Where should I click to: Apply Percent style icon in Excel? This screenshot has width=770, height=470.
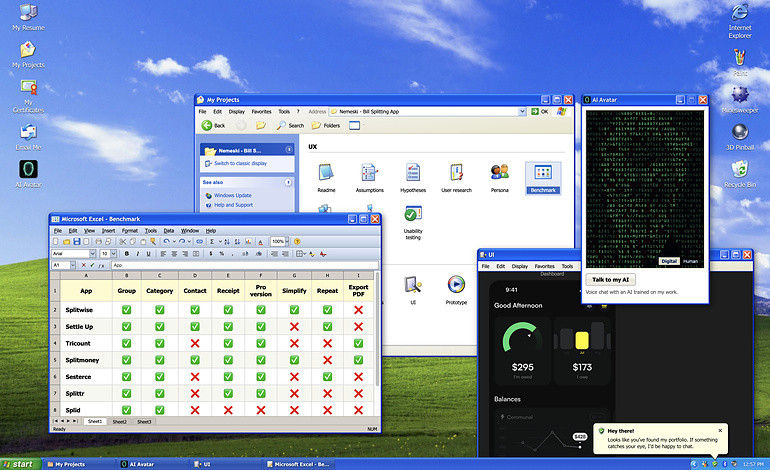click(x=221, y=254)
